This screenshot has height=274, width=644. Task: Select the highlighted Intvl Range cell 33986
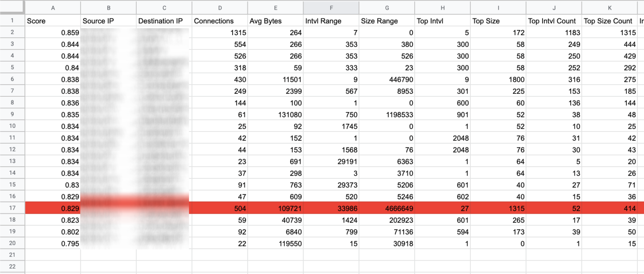click(x=331, y=208)
